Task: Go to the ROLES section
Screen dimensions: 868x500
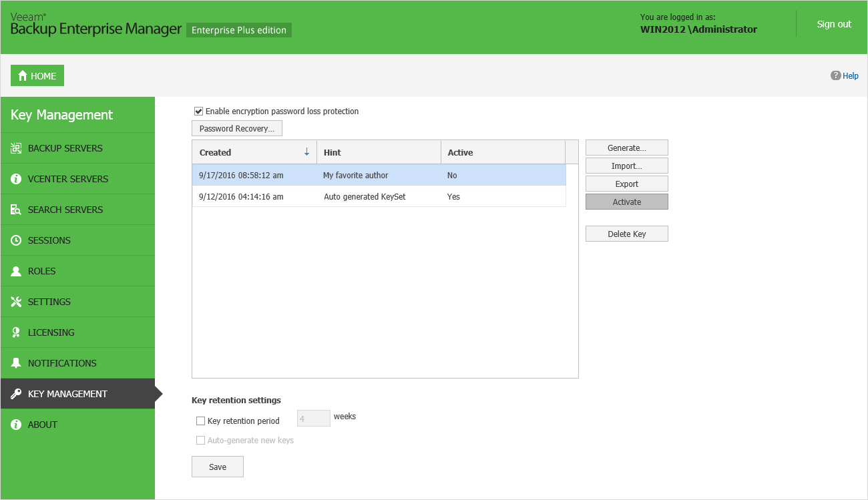Action: click(x=77, y=271)
